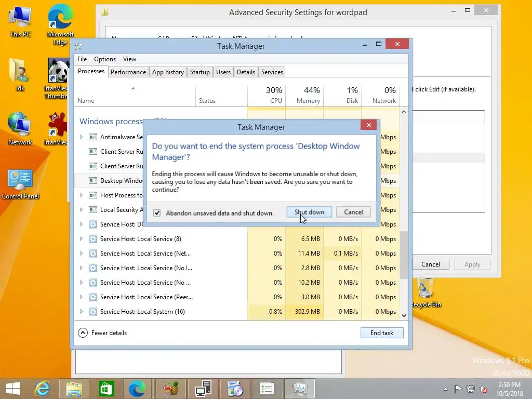
Task: Switch to the Performance tab
Action: click(128, 72)
